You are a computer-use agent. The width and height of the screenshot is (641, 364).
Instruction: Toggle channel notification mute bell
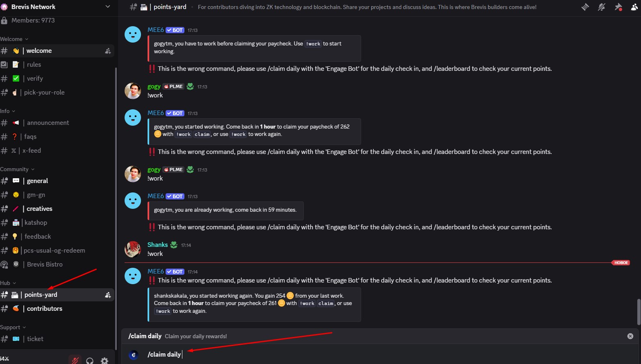(x=601, y=7)
